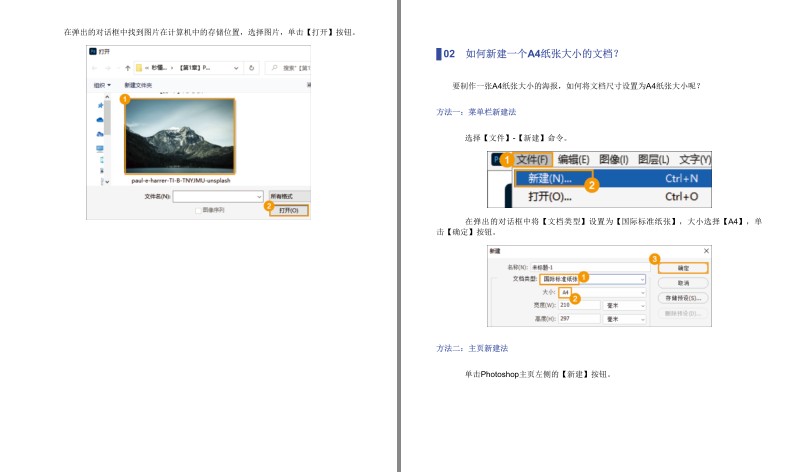Click the search magnifier icon in Open dialog

pyautogui.click(x=274, y=68)
